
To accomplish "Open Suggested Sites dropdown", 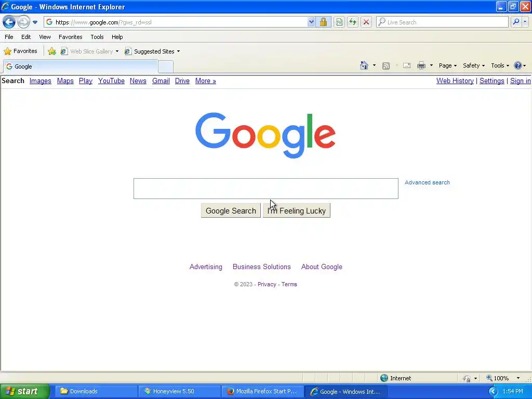I will point(153,51).
